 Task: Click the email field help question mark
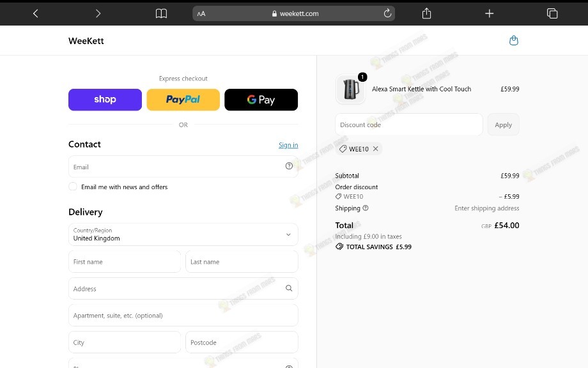coord(289,166)
